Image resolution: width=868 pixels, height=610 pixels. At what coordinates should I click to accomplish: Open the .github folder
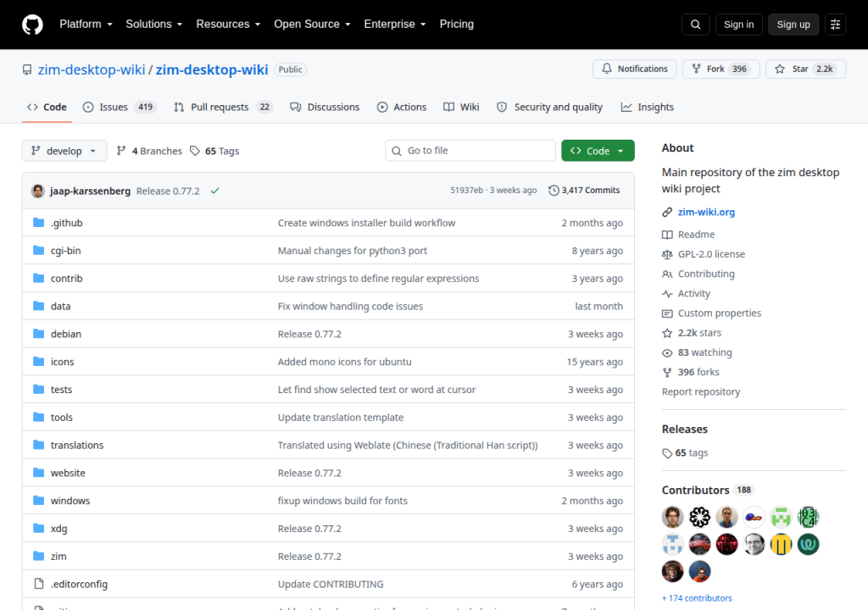point(66,223)
